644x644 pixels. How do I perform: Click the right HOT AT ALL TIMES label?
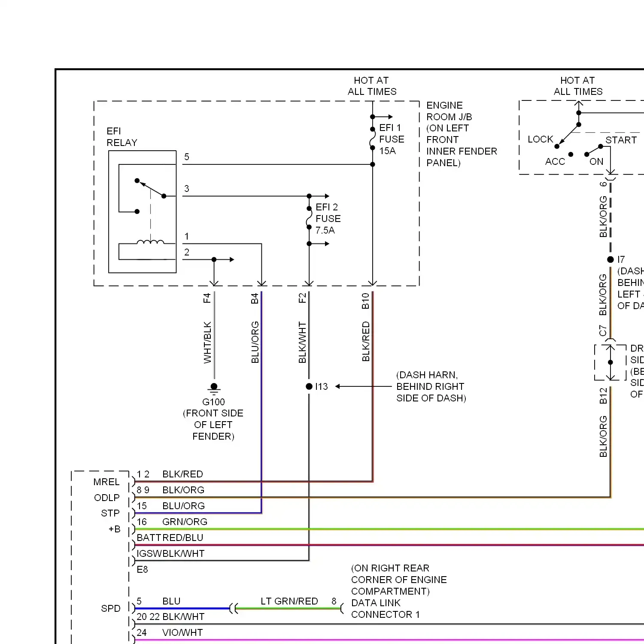point(578,86)
